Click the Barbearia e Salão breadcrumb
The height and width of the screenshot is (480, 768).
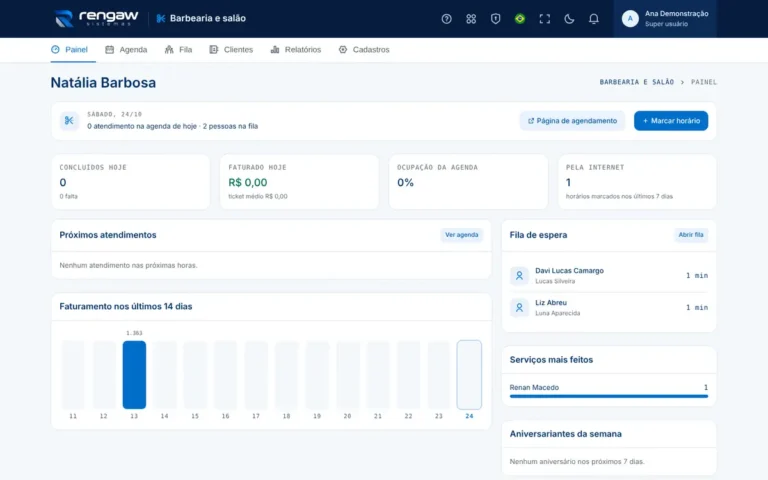[637, 82]
